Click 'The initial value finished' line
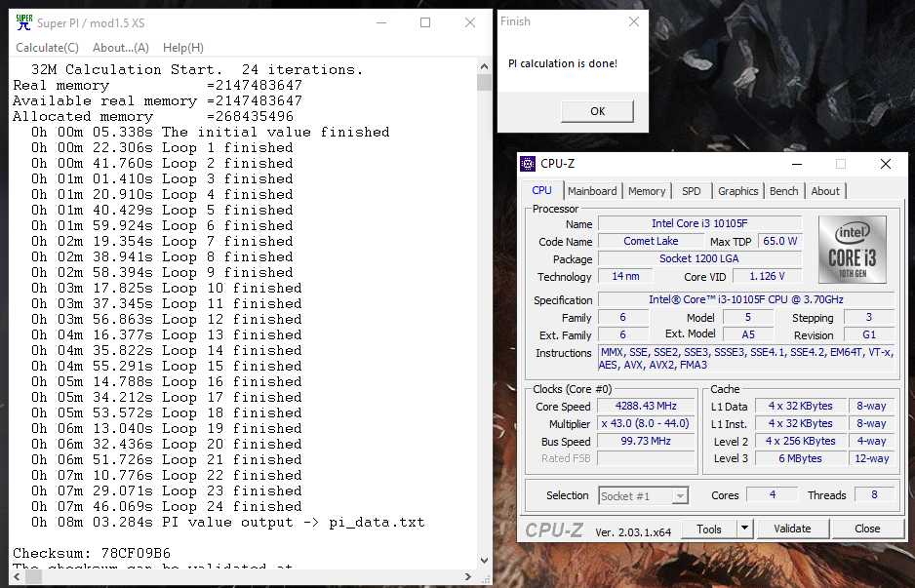 coord(211,133)
